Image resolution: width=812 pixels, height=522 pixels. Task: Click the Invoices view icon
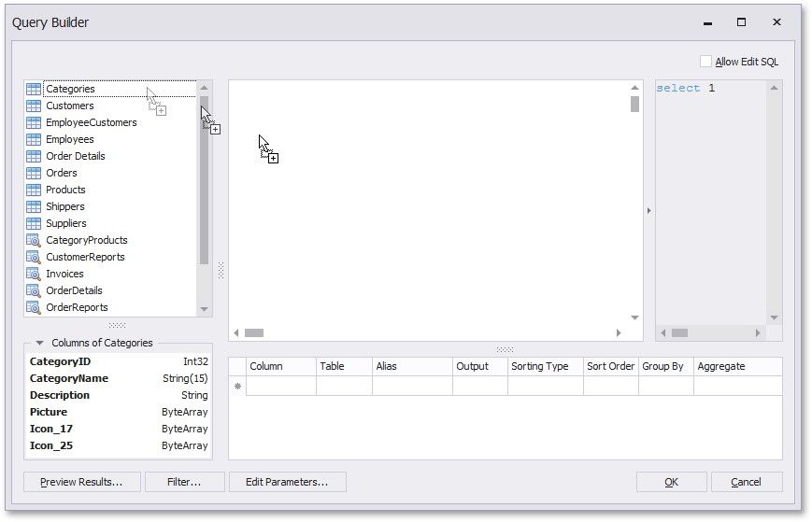coord(34,274)
